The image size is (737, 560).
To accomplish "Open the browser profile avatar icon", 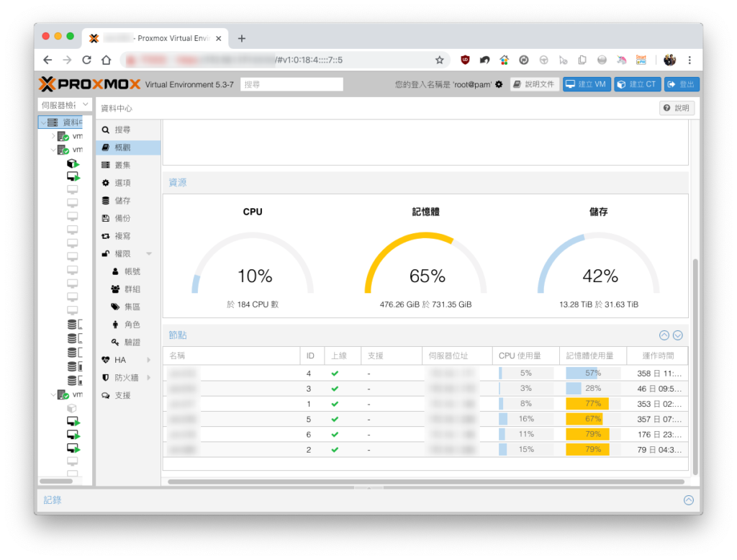I will 669,60.
